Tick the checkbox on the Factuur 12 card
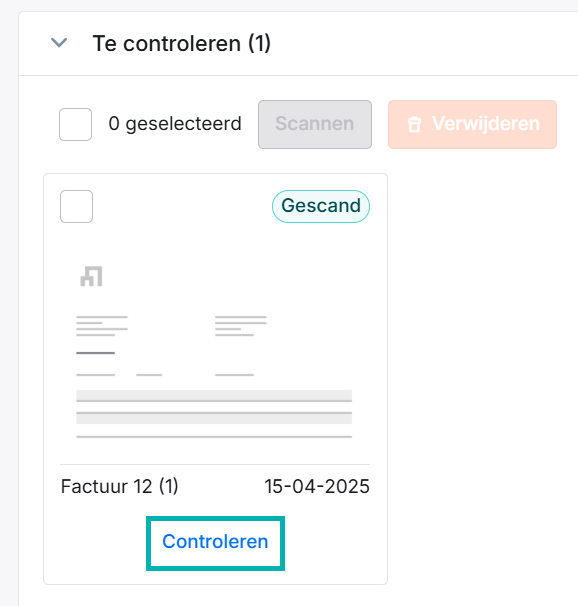578x606 pixels. click(76, 206)
